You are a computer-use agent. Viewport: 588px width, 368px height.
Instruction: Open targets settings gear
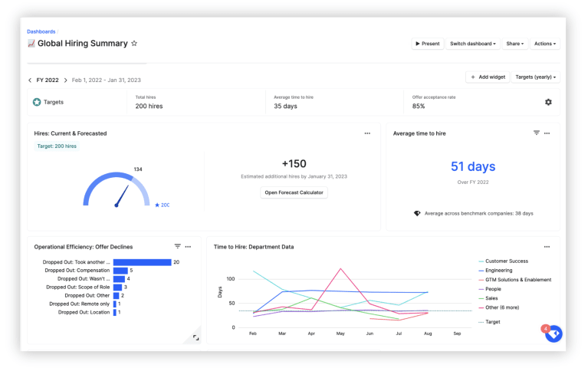pyautogui.click(x=548, y=102)
